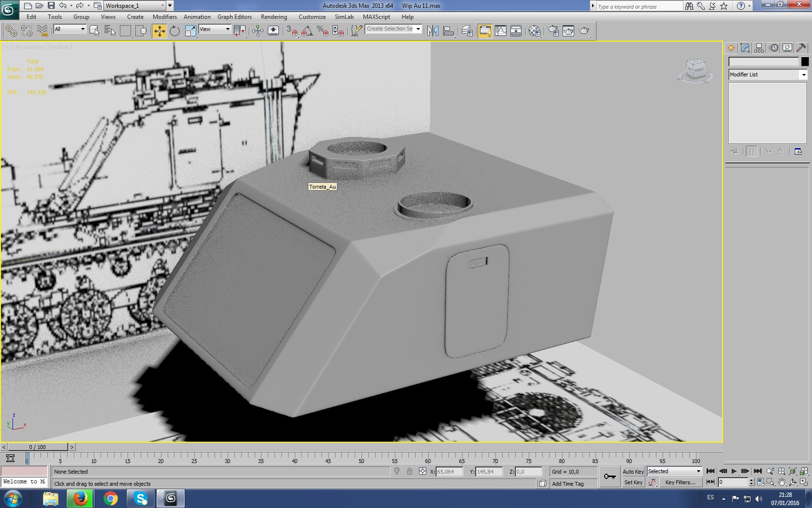The image size is (812, 508).
Task: Activate the Bind to Space Warp tool
Action: [x=43, y=31]
